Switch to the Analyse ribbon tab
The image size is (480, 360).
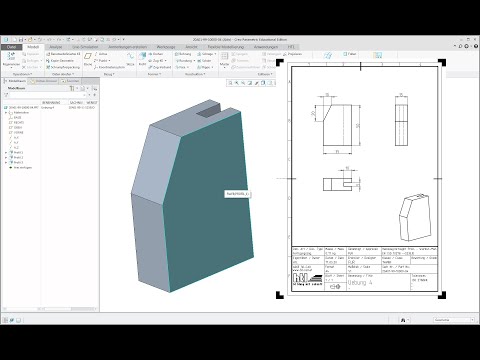click(56, 47)
